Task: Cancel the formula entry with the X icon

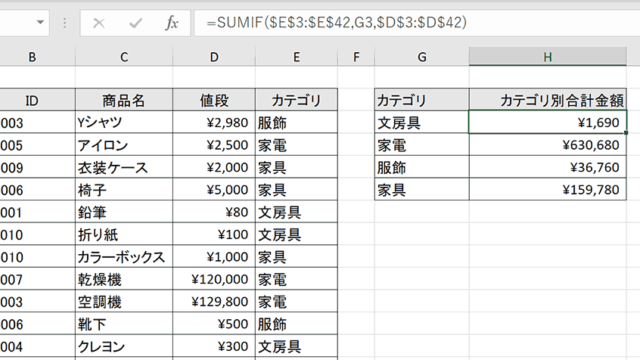Action: pyautogui.click(x=99, y=23)
